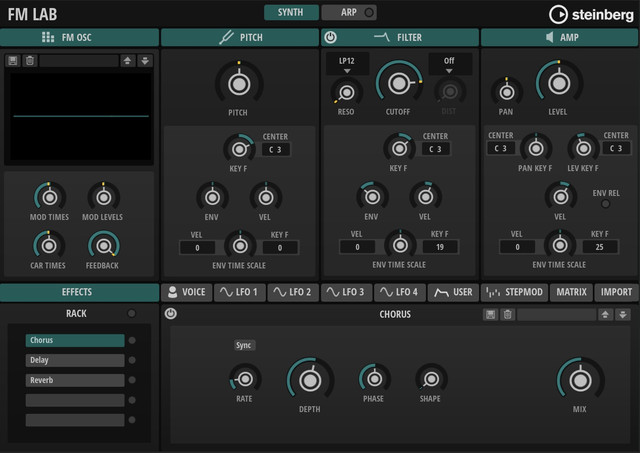This screenshot has height=453, width=640.
Task: Click the Chorus preset name field
Action: 557,314
